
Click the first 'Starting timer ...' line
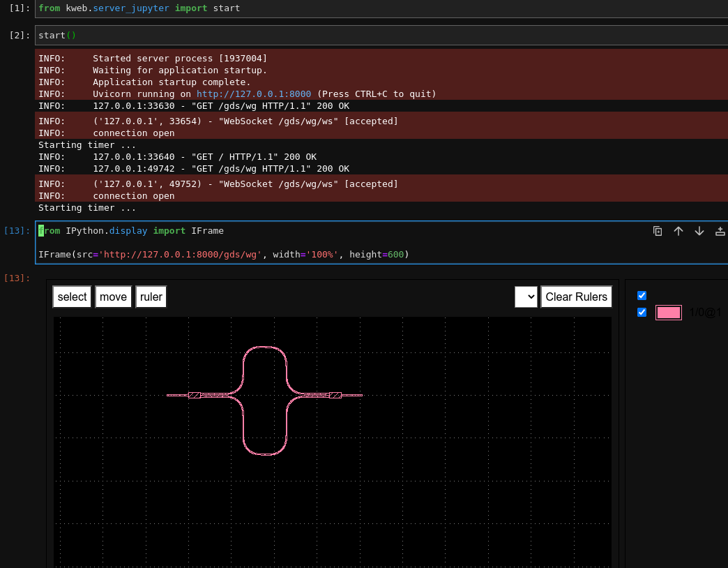pos(87,145)
